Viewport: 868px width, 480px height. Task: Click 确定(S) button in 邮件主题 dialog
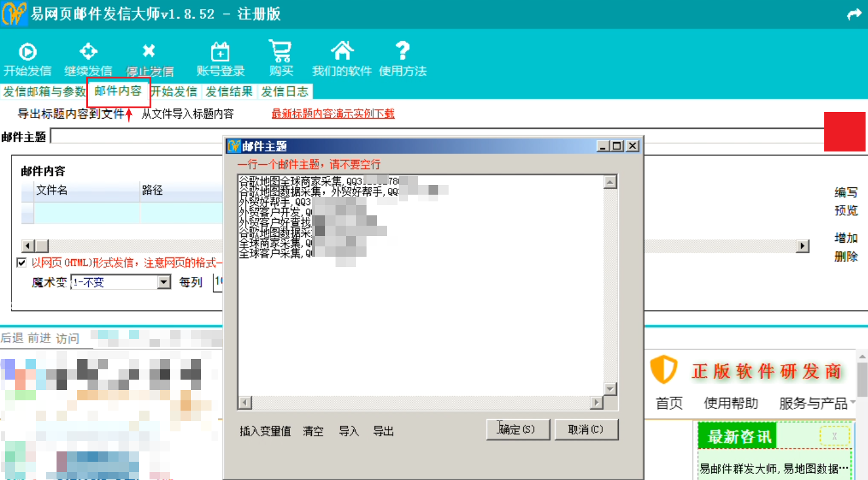[518, 430]
